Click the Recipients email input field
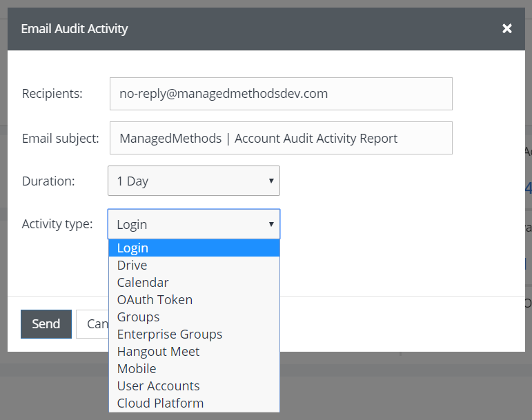Screen dimensions: 532x420 point(281,94)
